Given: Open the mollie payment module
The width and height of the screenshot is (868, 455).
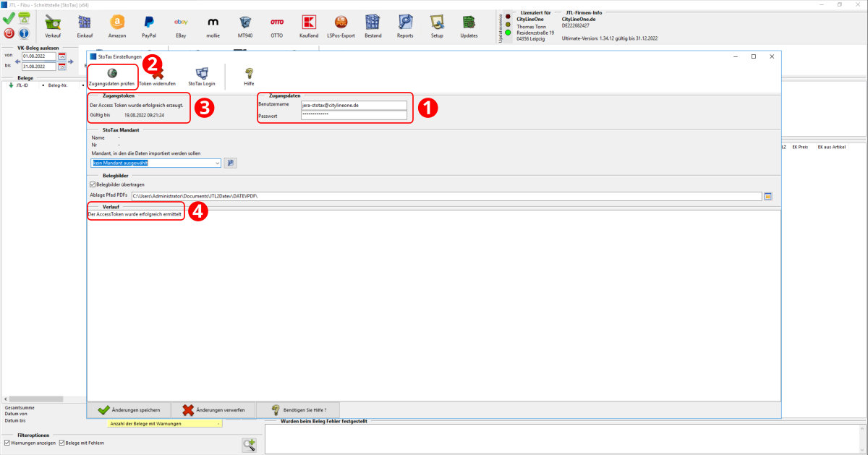Looking at the screenshot, I should click(x=213, y=25).
